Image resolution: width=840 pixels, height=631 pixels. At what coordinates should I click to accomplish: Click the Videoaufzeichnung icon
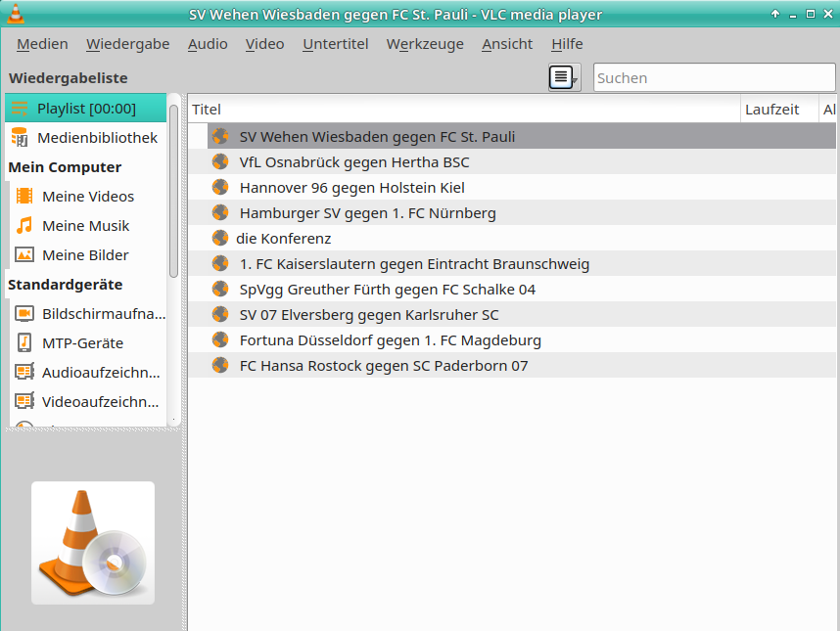(24, 401)
